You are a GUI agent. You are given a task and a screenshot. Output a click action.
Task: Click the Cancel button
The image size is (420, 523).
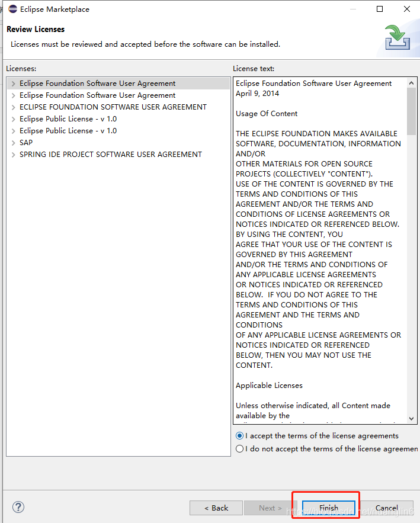pyautogui.click(x=387, y=508)
